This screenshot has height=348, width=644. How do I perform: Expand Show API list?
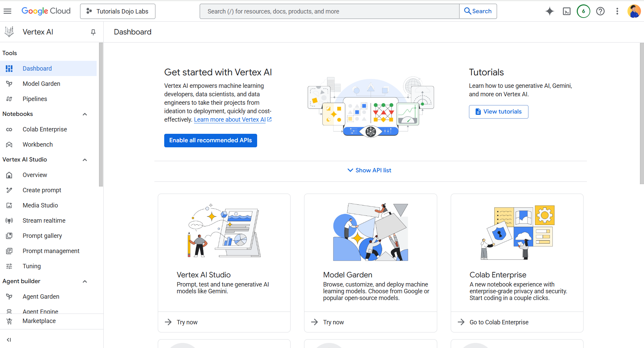(x=370, y=170)
